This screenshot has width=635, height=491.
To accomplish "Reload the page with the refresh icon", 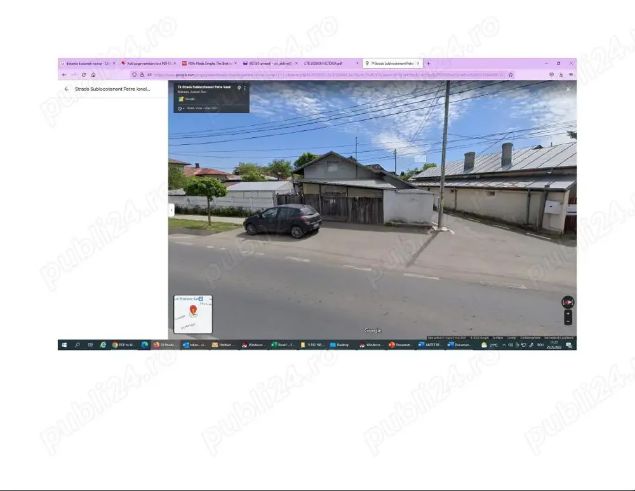I will pos(84,75).
